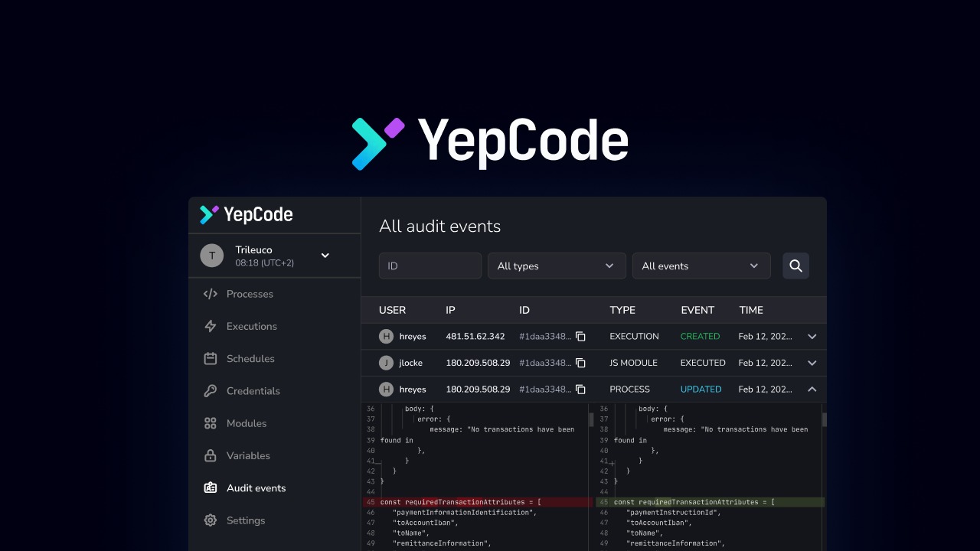Click the Credentials key icon
The height and width of the screenshot is (551, 980).
point(211,391)
